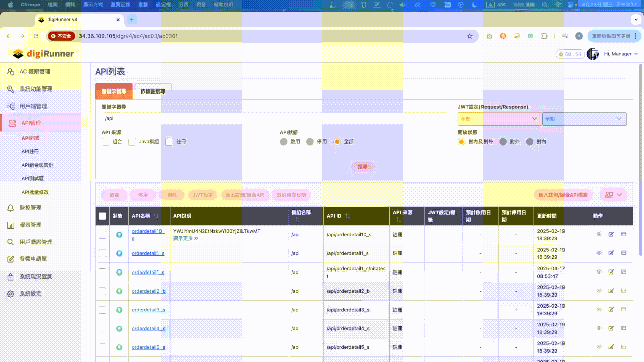The image size is (644, 362).
Task: Expand 顯示更多 in orderdetail10_s description
Action: (186, 238)
